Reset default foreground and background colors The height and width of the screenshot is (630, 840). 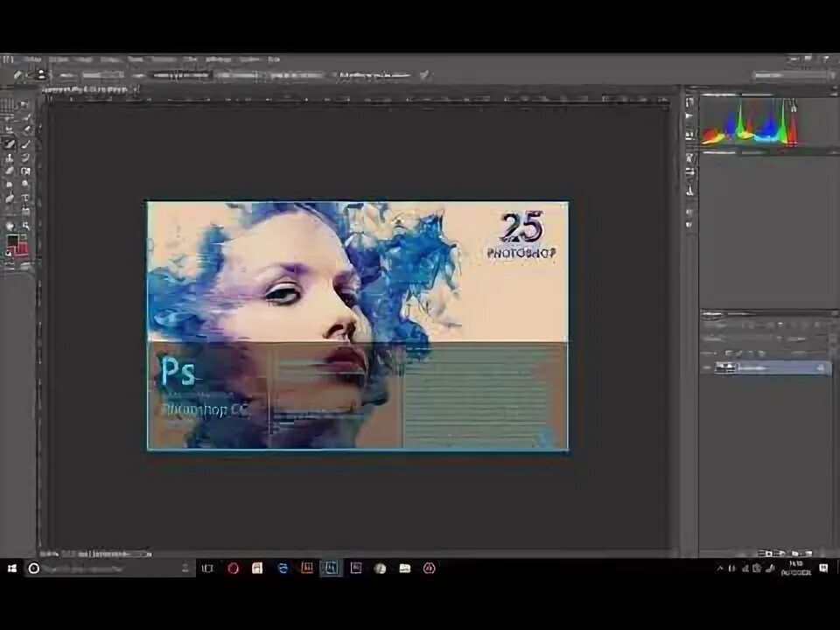[8, 253]
